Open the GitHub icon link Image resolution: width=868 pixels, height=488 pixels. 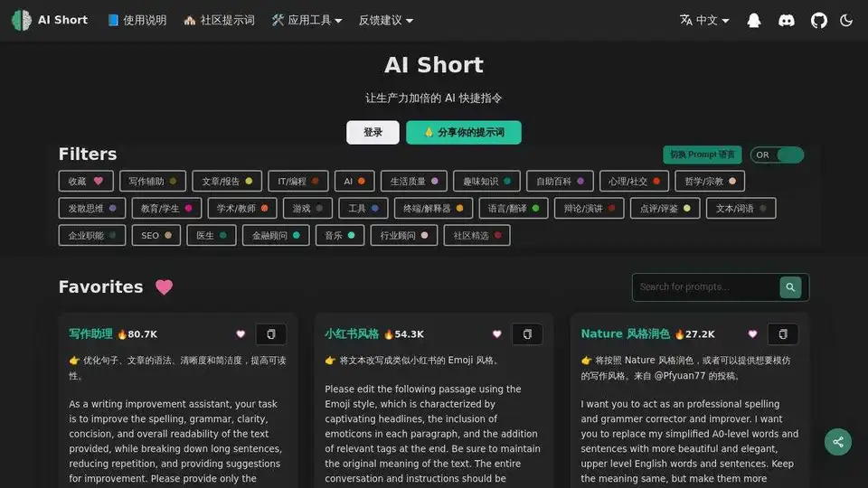819,21
